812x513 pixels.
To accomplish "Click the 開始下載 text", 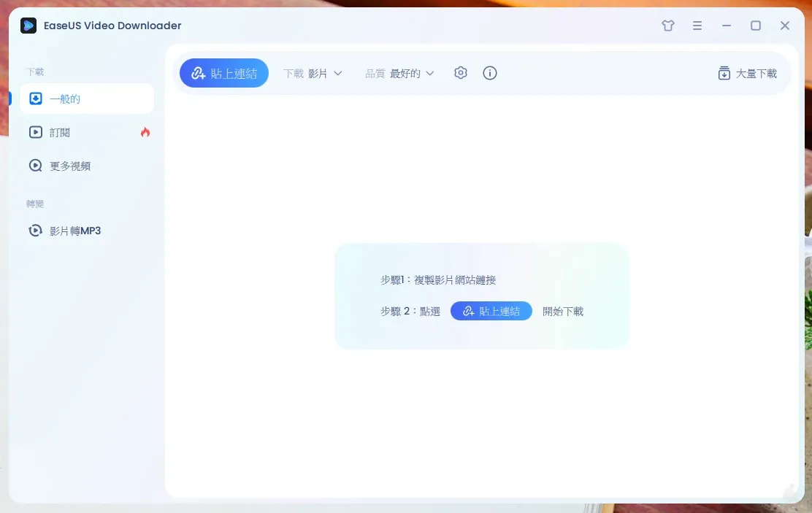I will coord(563,311).
